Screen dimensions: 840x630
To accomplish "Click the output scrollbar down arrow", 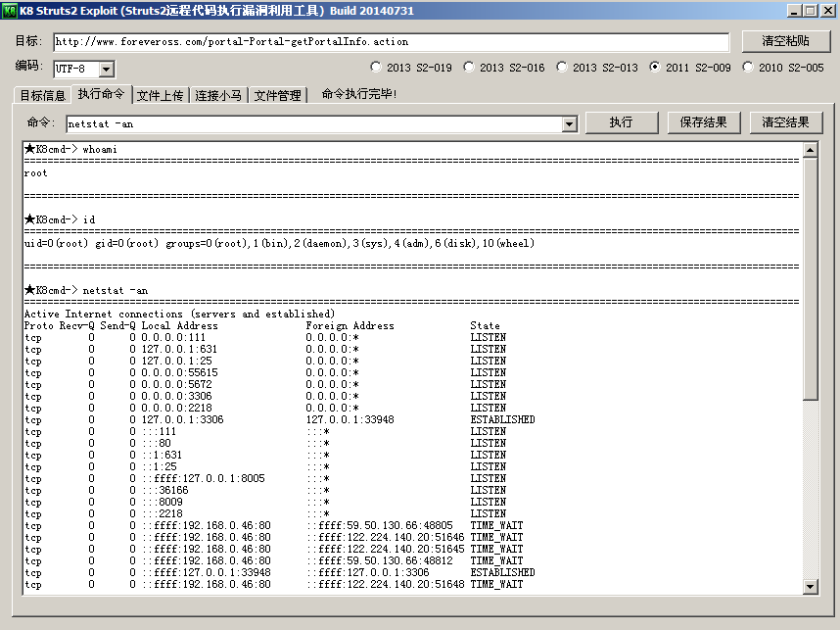I will tap(810, 587).
